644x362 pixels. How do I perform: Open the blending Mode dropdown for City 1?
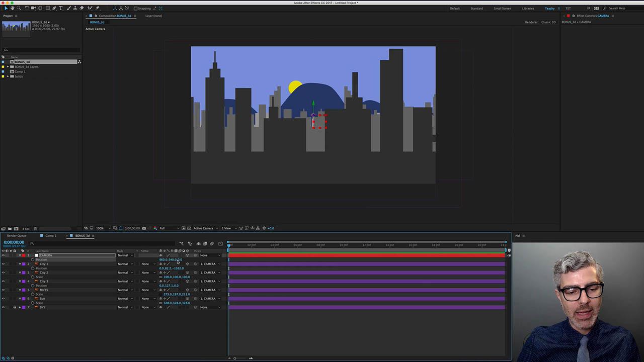[x=124, y=264]
